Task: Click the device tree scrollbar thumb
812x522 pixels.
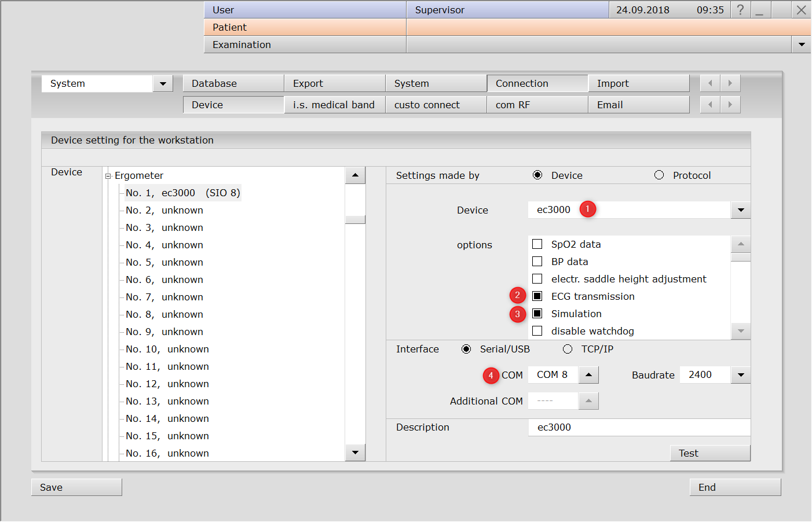Action: coord(355,220)
